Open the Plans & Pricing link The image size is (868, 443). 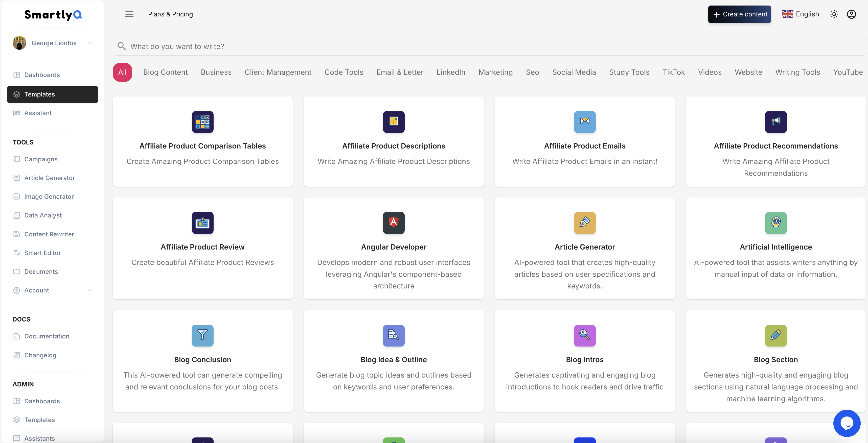coord(170,14)
